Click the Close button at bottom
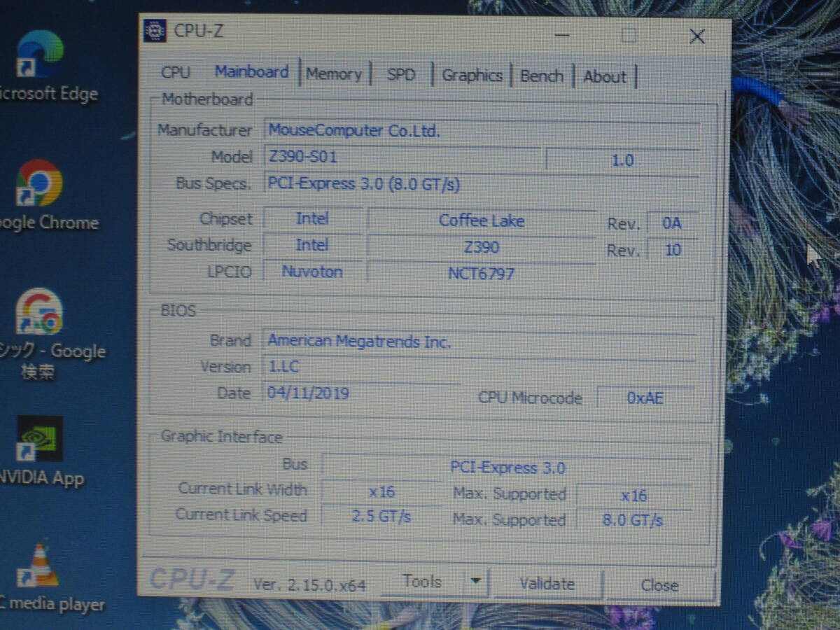Screen dimensions: 840x630 [659, 584]
